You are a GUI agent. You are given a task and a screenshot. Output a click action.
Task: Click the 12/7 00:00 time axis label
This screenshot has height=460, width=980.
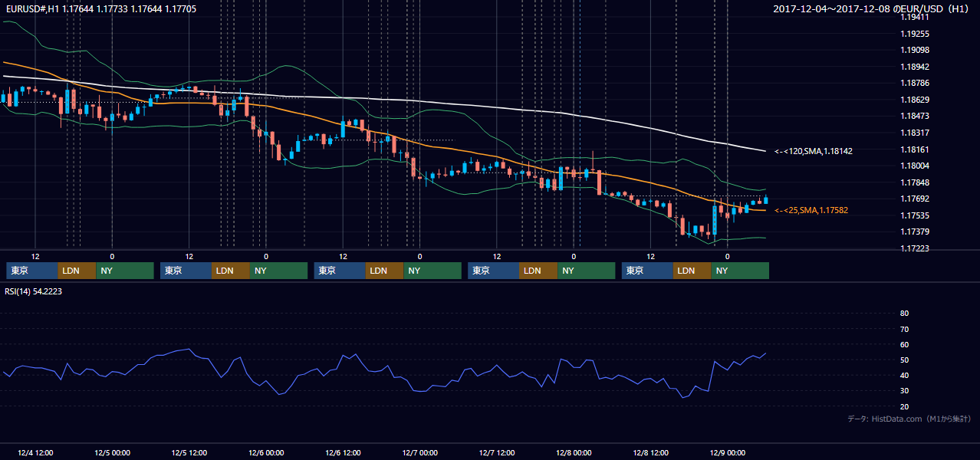[419, 453]
